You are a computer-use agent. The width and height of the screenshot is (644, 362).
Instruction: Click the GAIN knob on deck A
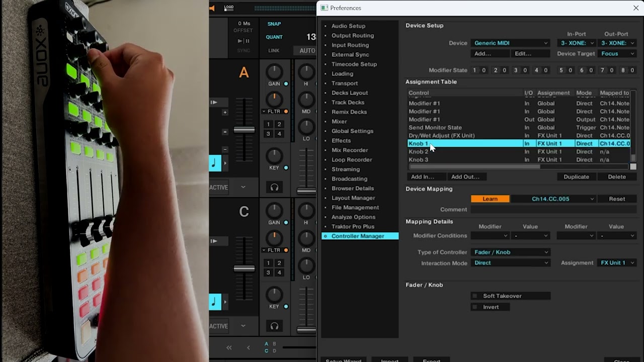pyautogui.click(x=274, y=71)
